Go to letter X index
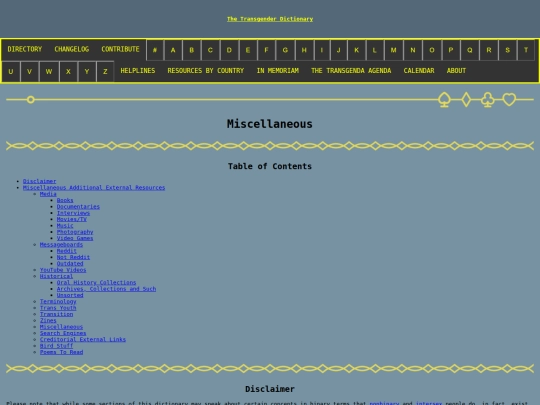Screen dimensions: 540x405 click(68, 72)
